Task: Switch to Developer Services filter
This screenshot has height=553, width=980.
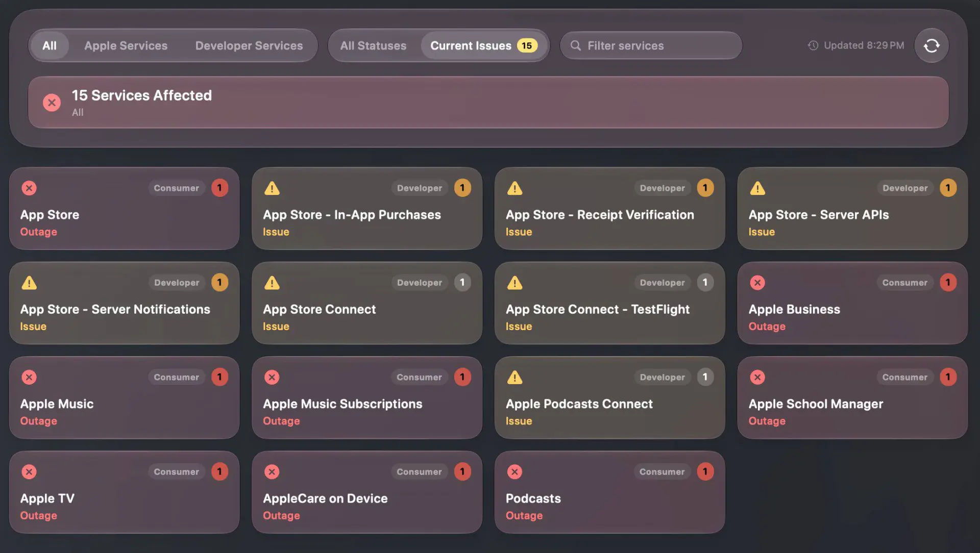Action: [x=249, y=45]
